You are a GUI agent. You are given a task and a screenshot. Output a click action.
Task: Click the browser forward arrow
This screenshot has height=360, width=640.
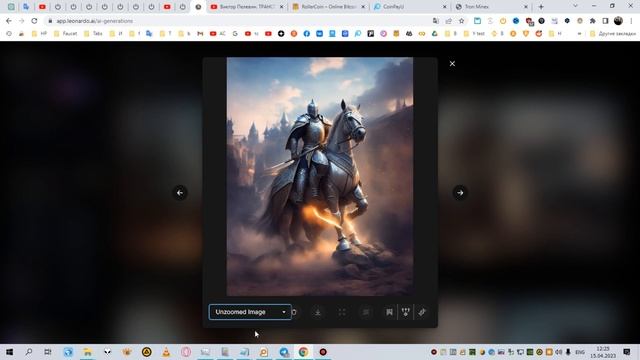pyautogui.click(x=22, y=21)
